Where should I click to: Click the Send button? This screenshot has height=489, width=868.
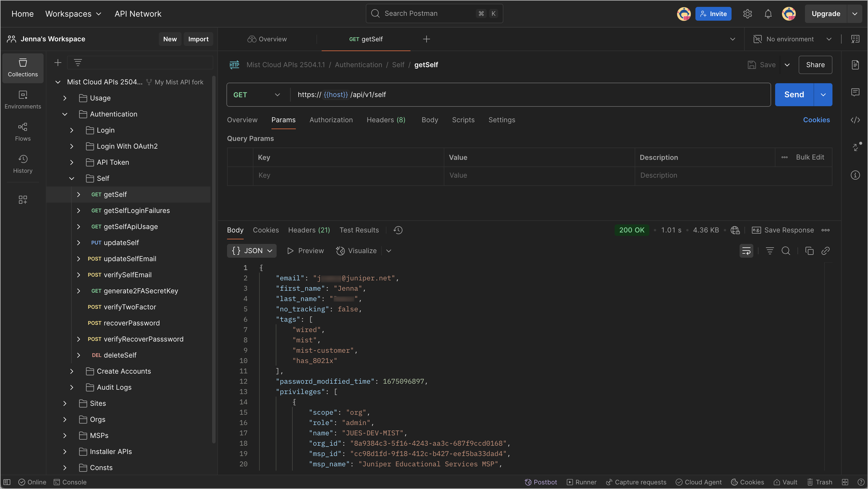click(x=794, y=95)
